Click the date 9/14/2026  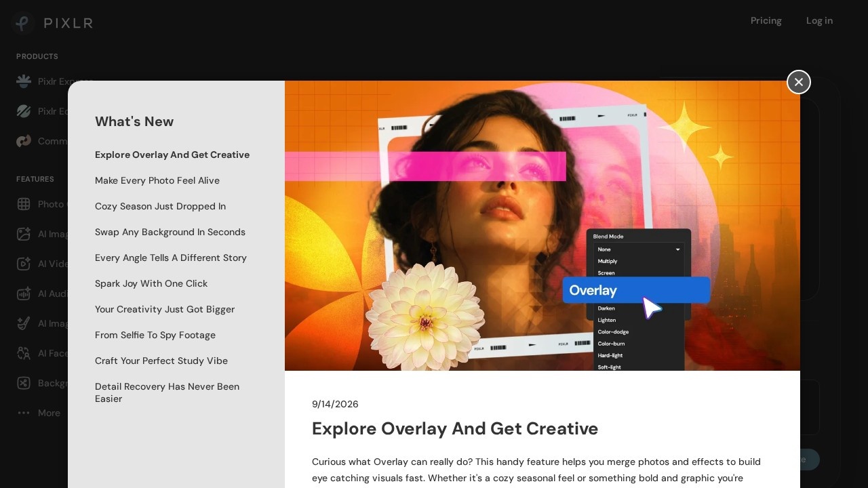pyautogui.click(x=335, y=404)
